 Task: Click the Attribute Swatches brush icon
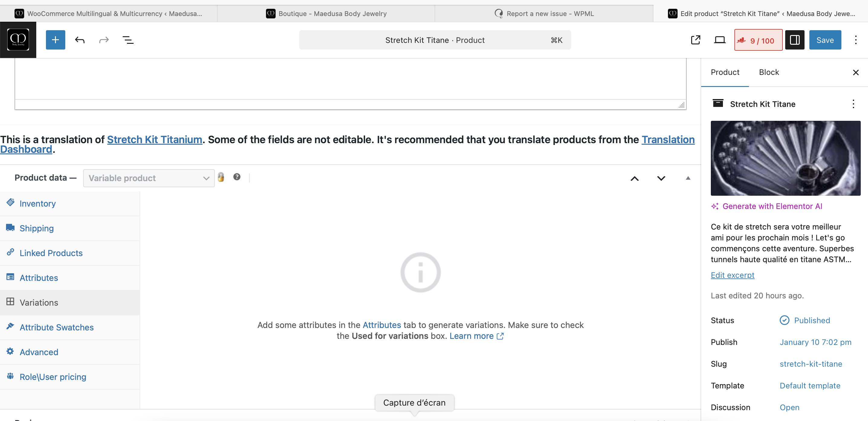pos(11,326)
